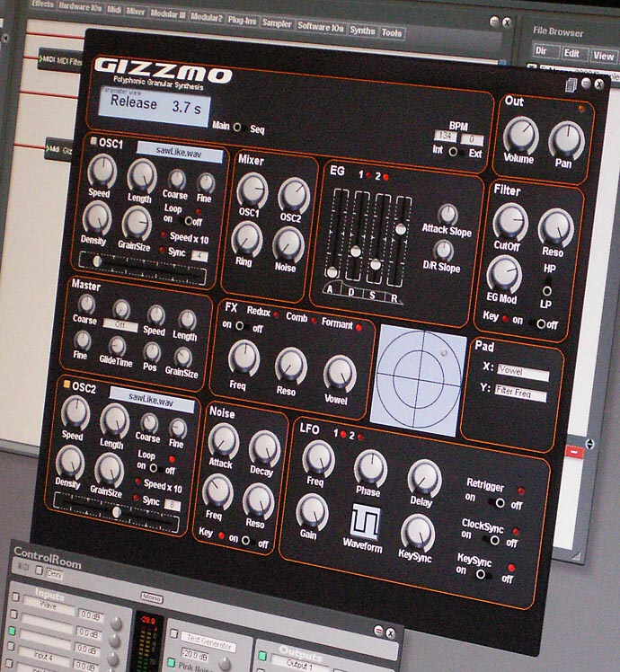Open the Modular2 menu
The image size is (620, 672).
point(207,17)
